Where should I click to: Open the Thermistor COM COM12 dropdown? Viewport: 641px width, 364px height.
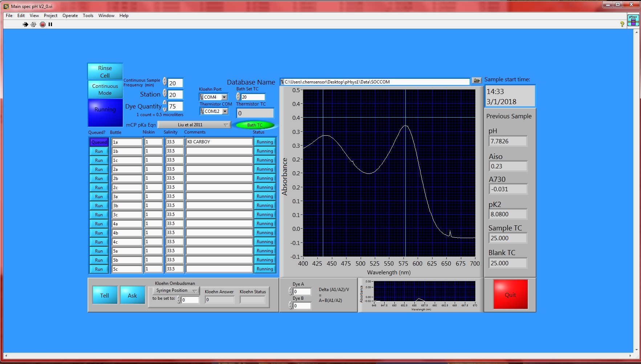225,111
